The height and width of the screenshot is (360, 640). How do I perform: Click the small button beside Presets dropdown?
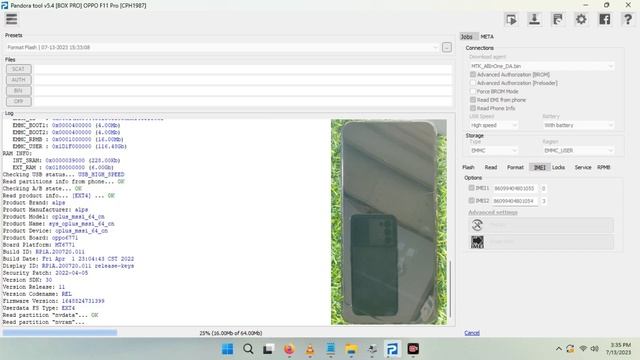447,47
